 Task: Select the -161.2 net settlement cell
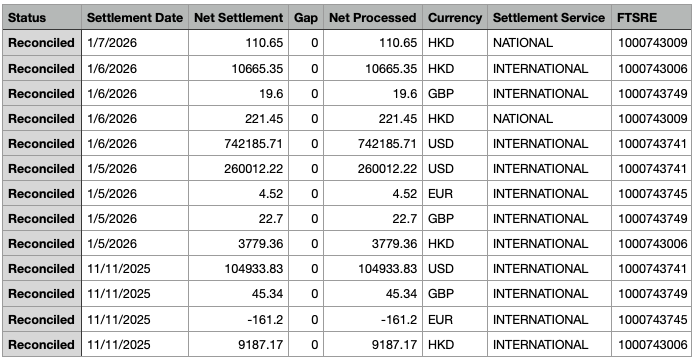coord(238,319)
